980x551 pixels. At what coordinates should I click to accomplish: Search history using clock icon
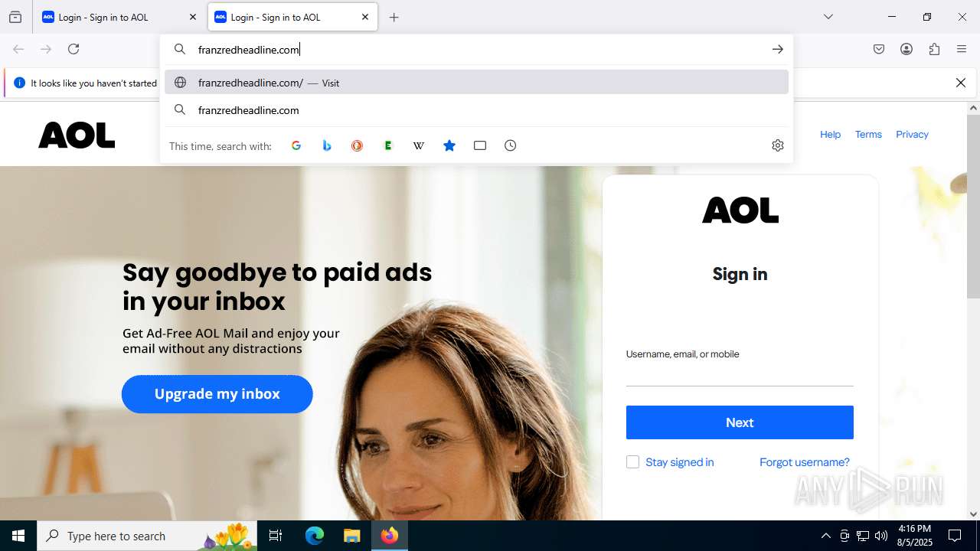coord(511,145)
